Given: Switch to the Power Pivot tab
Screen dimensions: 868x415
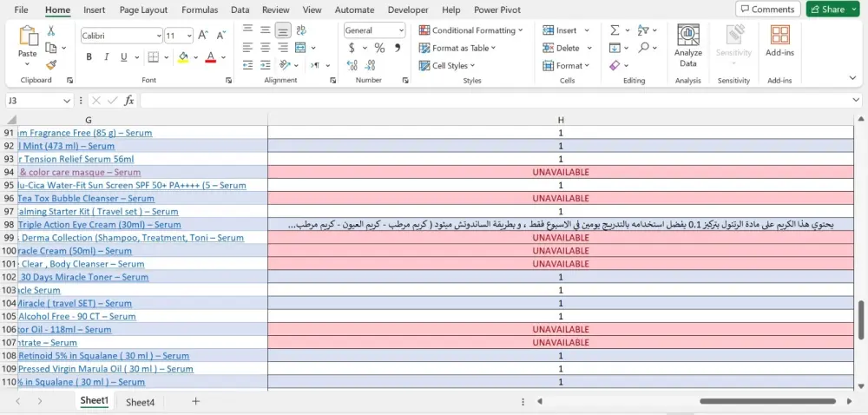Looking at the screenshot, I should pyautogui.click(x=497, y=10).
